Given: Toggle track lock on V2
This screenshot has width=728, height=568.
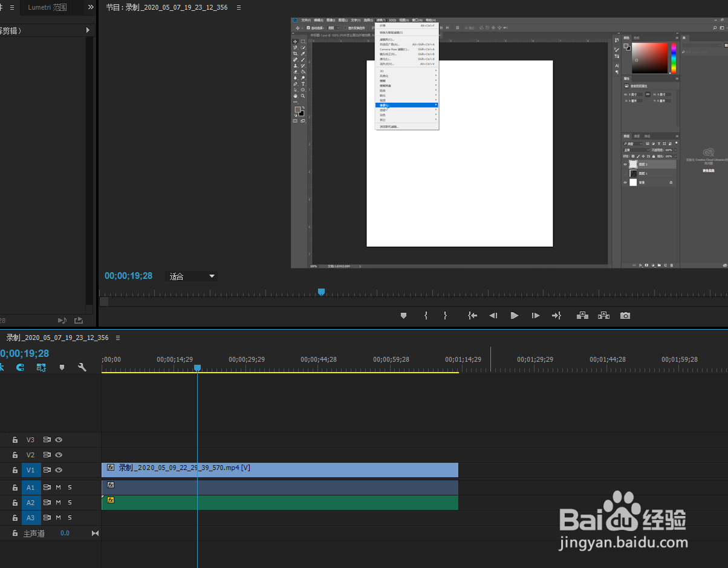Looking at the screenshot, I should 15,455.
